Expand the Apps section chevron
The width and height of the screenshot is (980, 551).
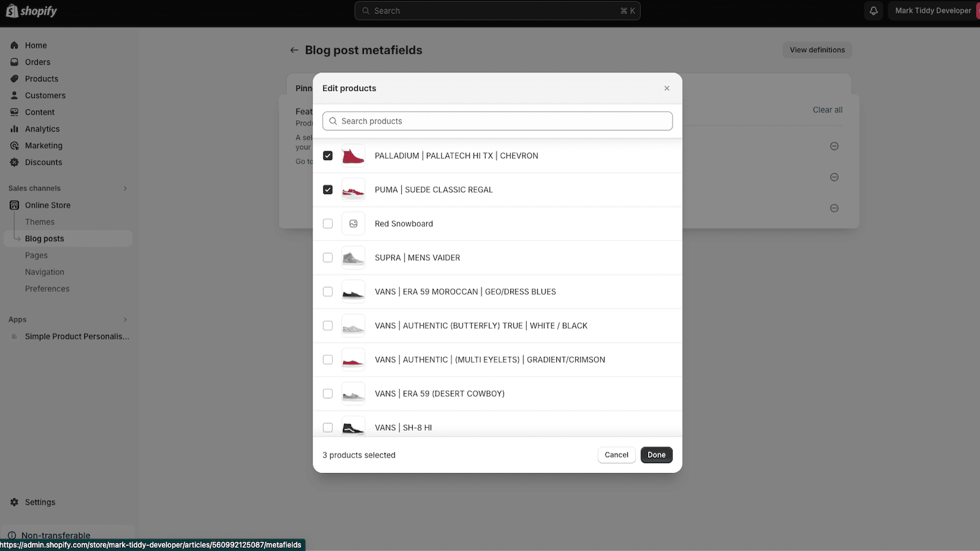pyautogui.click(x=125, y=320)
